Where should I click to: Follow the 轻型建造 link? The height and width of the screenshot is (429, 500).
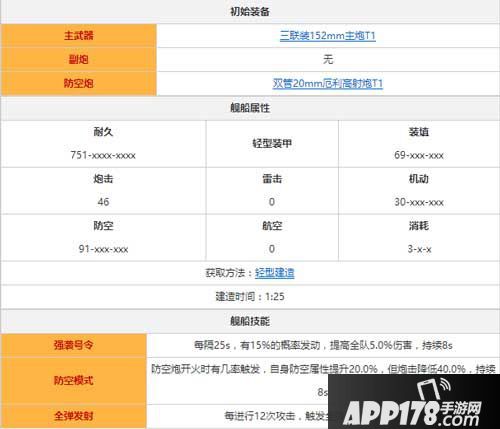click(x=275, y=273)
